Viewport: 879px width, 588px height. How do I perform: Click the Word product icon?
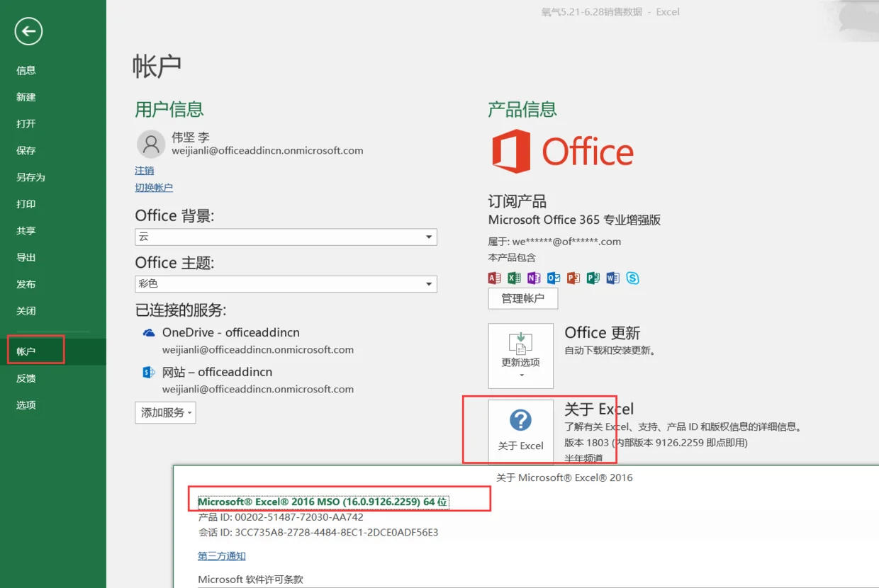click(612, 278)
